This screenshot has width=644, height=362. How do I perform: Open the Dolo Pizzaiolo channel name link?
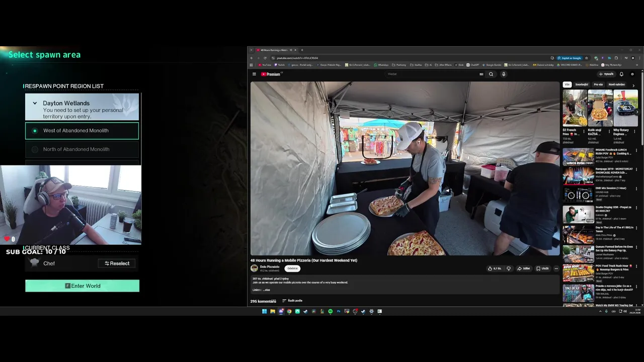point(270,267)
